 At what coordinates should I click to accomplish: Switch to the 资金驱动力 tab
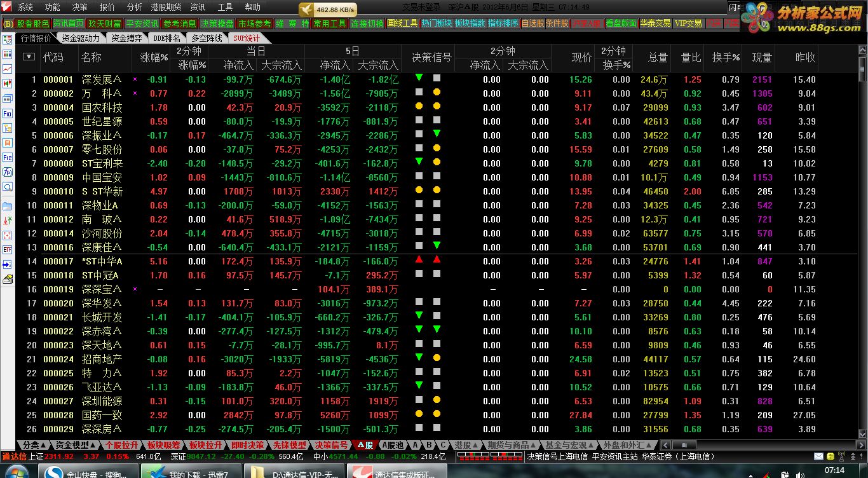pos(79,38)
